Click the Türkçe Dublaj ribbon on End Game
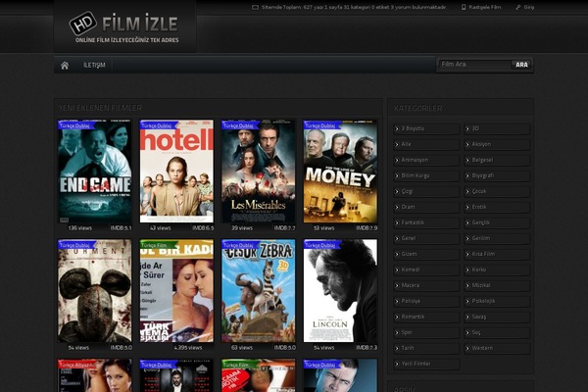Image resolution: width=588 pixels, height=392 pixels. coord(76,125)
